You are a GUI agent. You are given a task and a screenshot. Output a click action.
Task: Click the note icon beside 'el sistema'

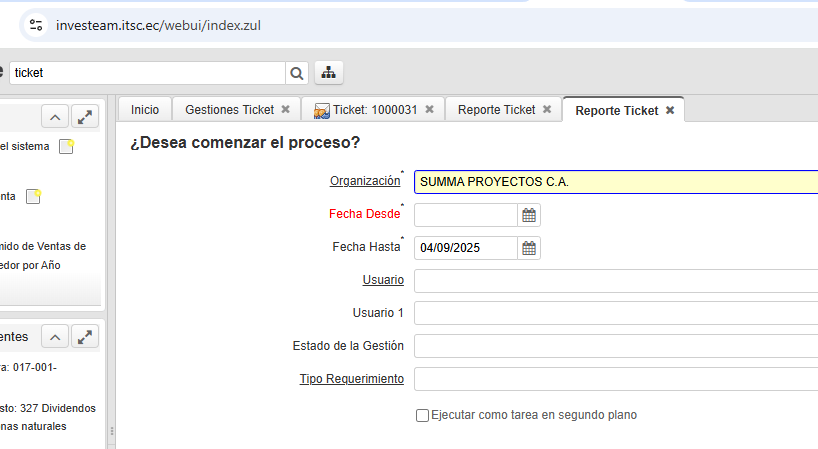click(66, 147)
